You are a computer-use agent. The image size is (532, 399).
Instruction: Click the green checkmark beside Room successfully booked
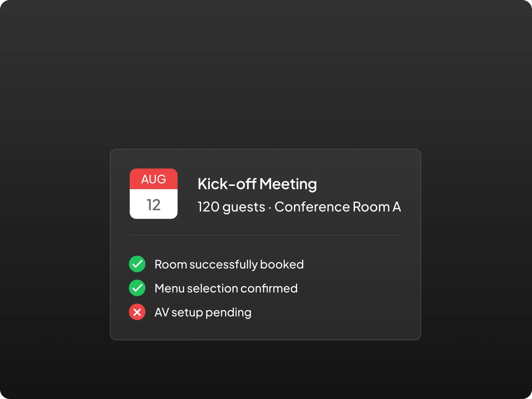[x=137, y=264]
